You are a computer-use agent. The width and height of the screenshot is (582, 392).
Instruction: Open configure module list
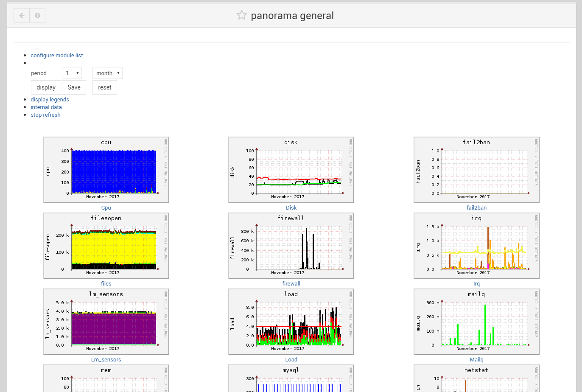[56, 55]
